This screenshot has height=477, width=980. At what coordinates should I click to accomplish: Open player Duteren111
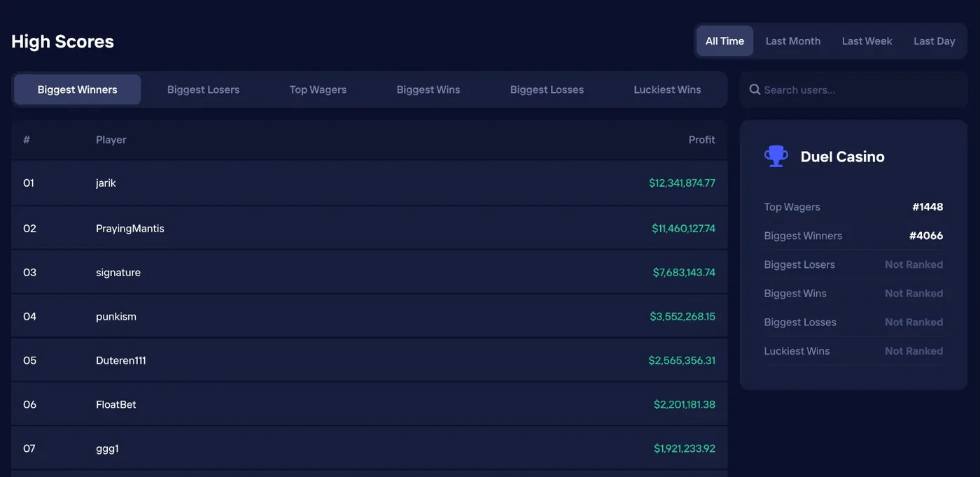121,361
